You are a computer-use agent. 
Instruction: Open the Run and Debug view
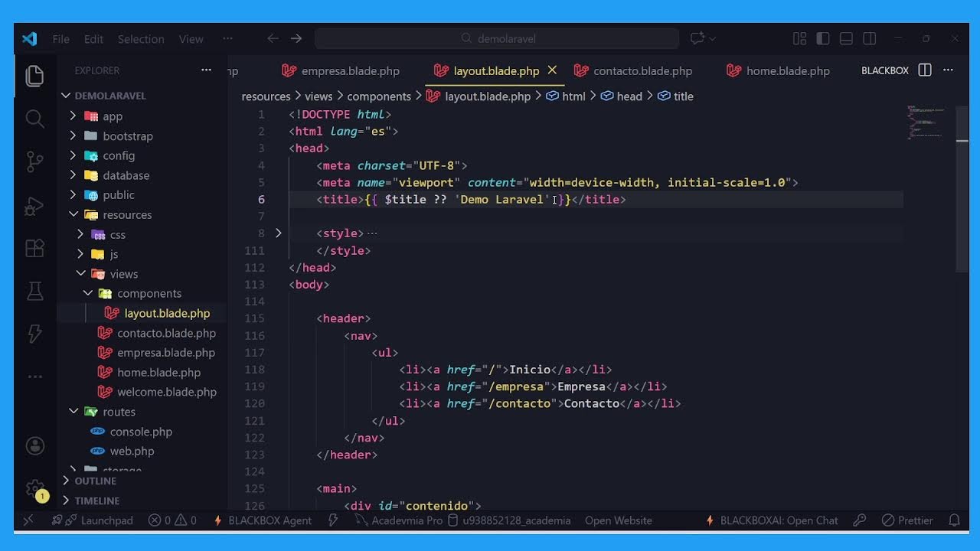pos(34,205)
